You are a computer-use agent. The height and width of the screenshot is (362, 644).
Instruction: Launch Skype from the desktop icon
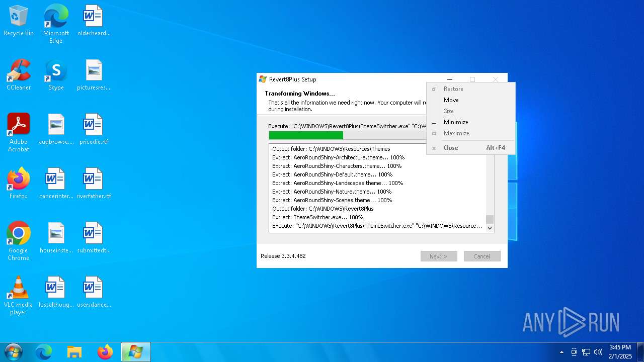(x=56, y=75)
